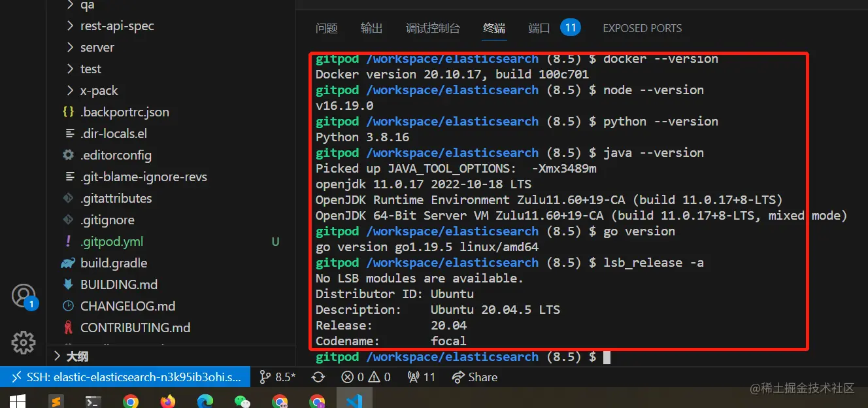868x408 pixels.
Task: Switch to the 问题 (Problems) tab
Action: click(327, 28)
